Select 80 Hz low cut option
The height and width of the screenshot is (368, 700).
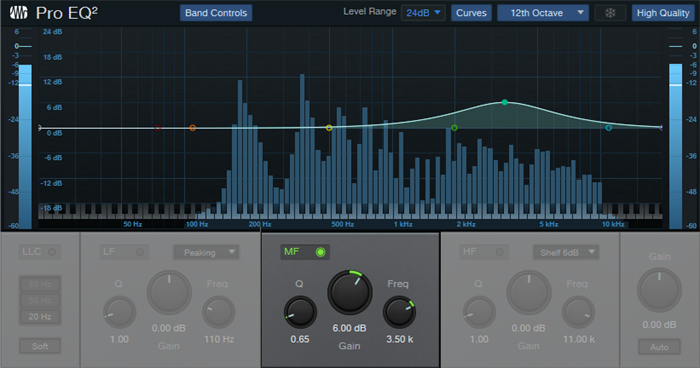[x=40, y=284]
